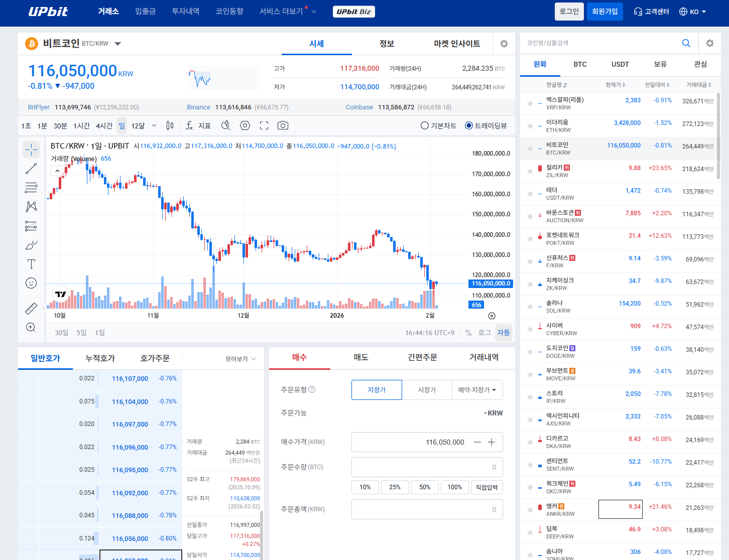Select the ruler measure tool
The height and width of the screenshot is (560, 729).
click(x=31, y=308)
